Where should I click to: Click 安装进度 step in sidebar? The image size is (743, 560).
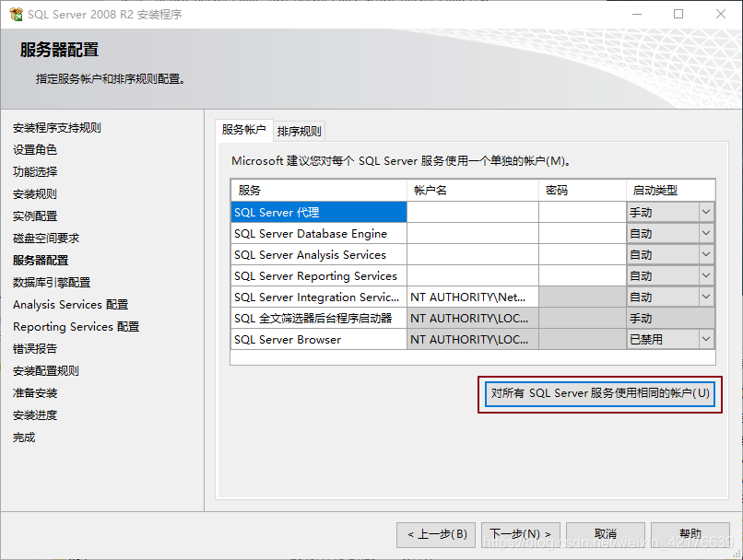pos(35,415)
